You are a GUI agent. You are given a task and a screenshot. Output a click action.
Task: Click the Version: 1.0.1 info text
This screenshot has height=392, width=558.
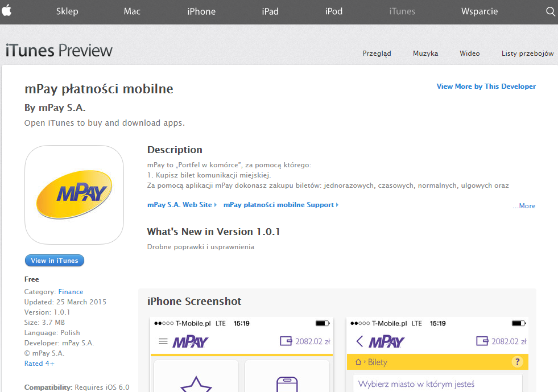[47, 312]
